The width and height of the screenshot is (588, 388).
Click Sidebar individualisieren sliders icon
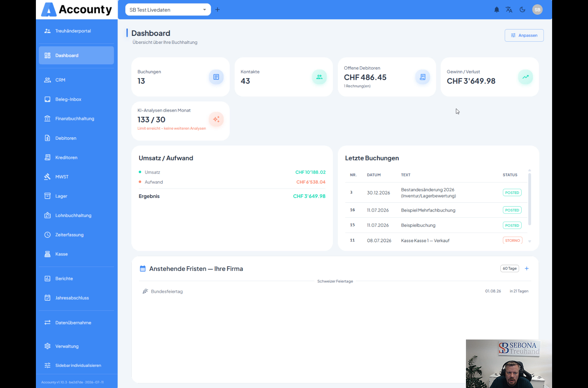[47, 365]
